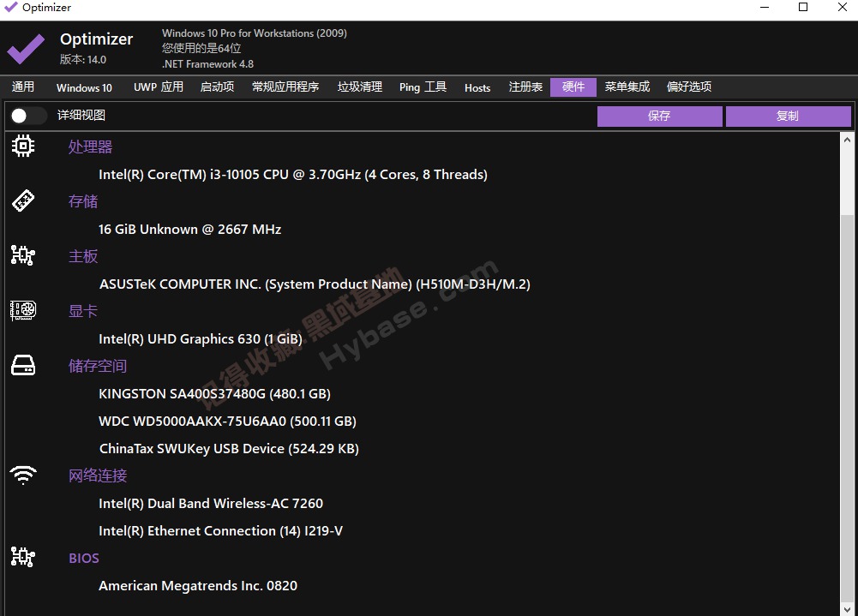
Task: Select the Intel Ethernet Connection I219-V entry
Action: coord(220,530)
